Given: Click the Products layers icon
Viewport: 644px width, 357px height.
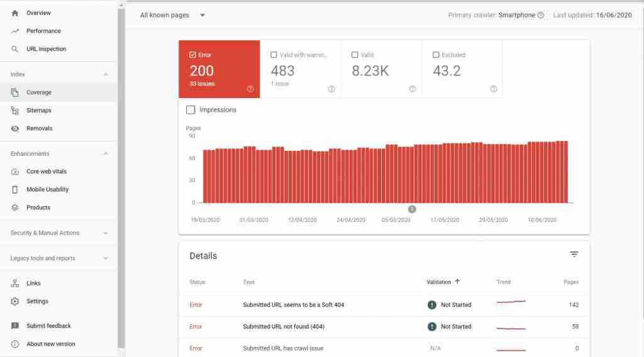Looking at the screenshot, I should coord(15,207).
